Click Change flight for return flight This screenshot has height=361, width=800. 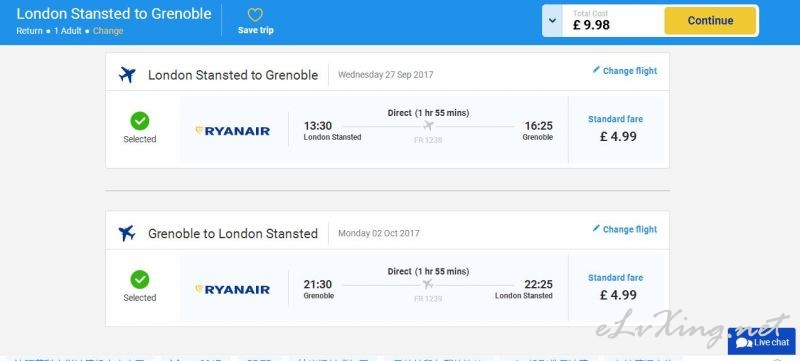click(630, 229)
